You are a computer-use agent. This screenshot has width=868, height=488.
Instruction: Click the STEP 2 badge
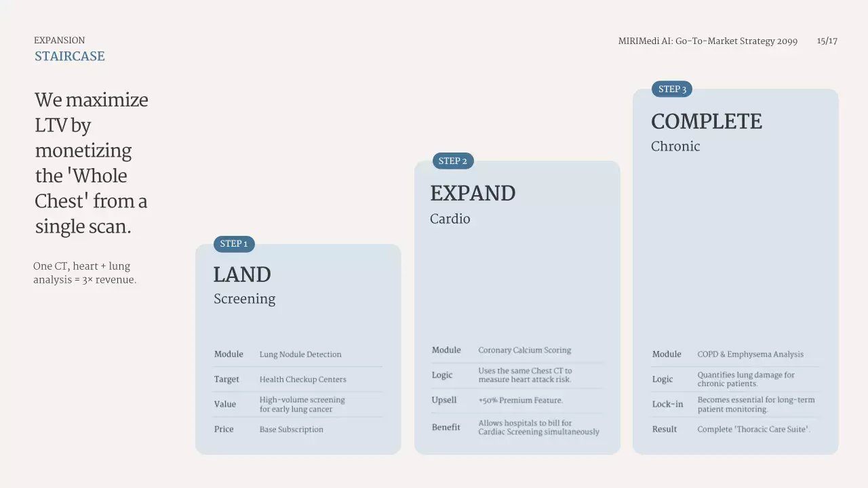pyautogui.click(x=453, y=161)
